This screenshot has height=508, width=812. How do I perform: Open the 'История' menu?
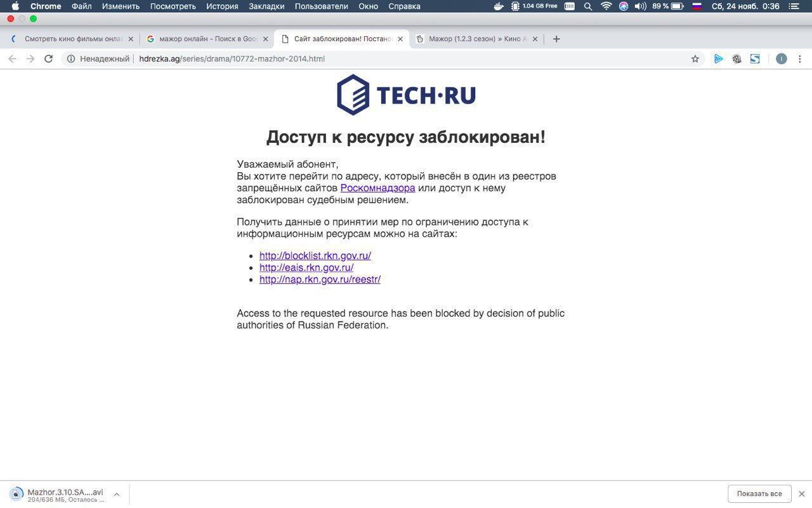(222, 6)
